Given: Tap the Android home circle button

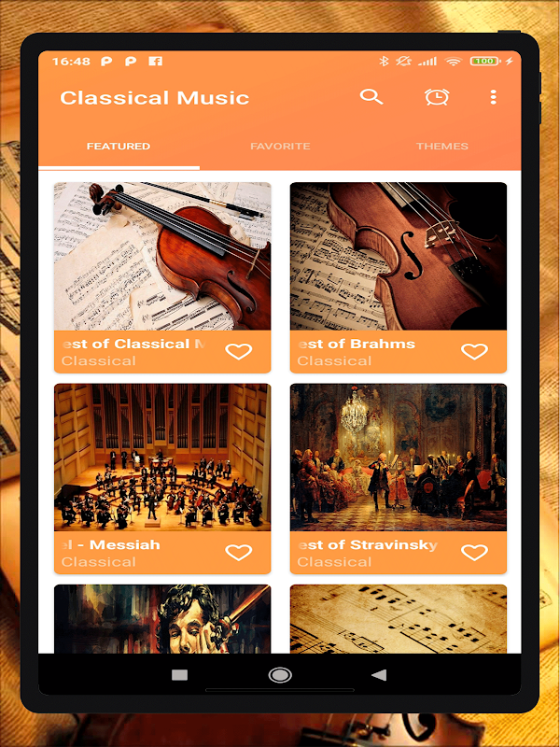Looking at the screenshot, I should coord(280,674).
